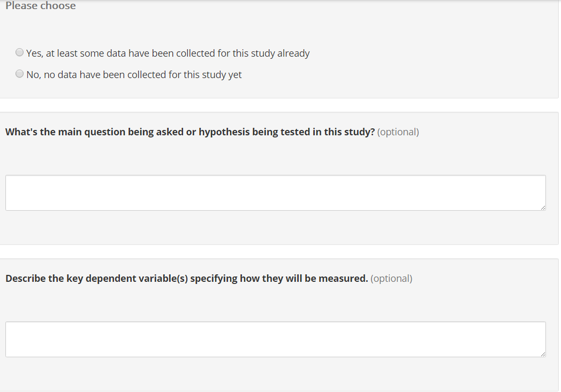This screenshot has width=561, height=392.
Task: Click '(optional)' beside the dependent variables question
Action: (x=391, y=279)
